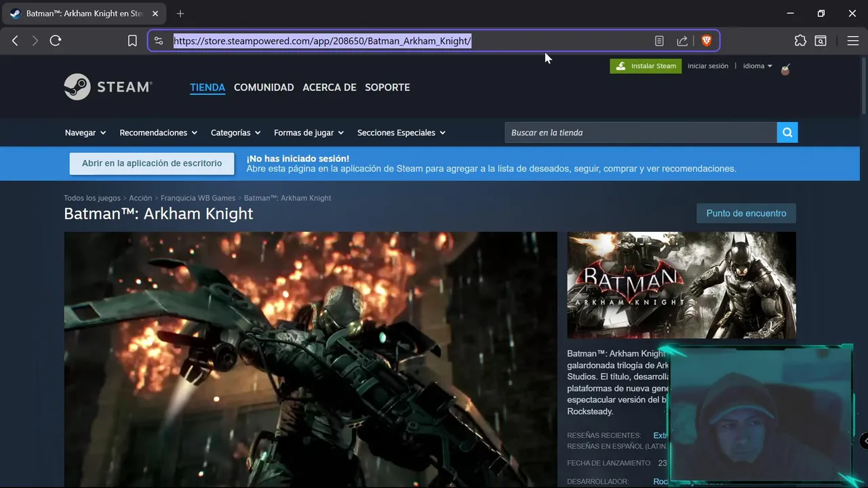This screenshot has height=488, width=868.
Task: Click the iniciar sesión link
Action: tap(708, 66)
